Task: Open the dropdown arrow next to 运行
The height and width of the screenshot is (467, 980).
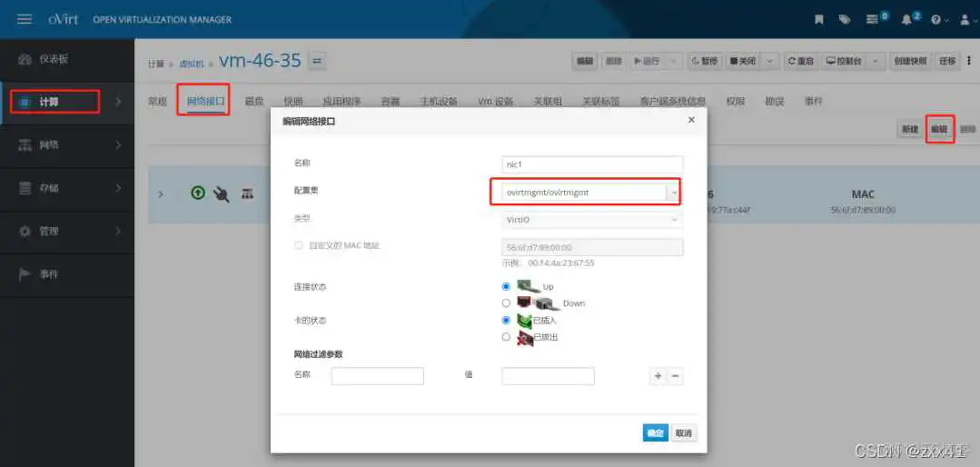Action: [673, 61]
